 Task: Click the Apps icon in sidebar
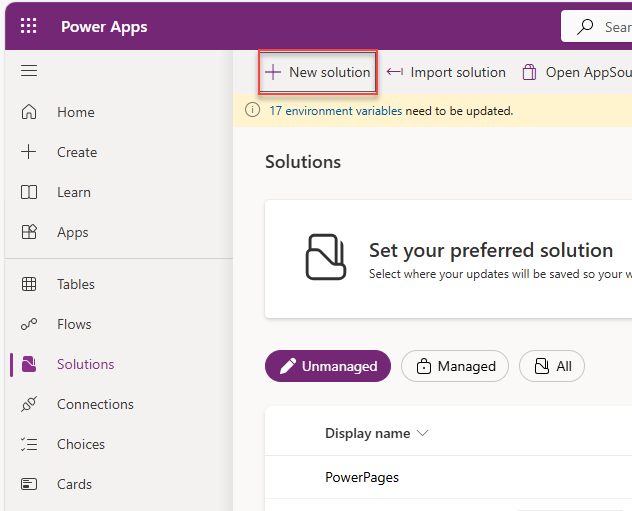tap(29, 232)
